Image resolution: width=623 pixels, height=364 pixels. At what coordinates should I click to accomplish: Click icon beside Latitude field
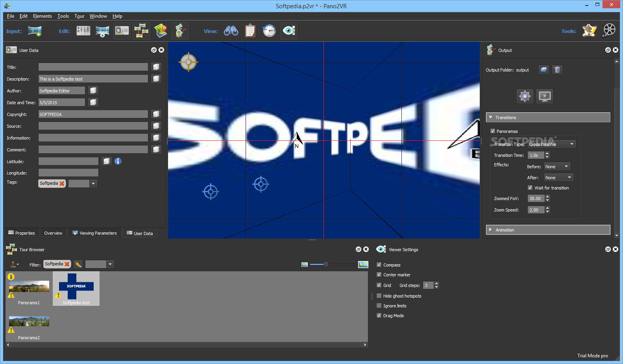[107, 161]
